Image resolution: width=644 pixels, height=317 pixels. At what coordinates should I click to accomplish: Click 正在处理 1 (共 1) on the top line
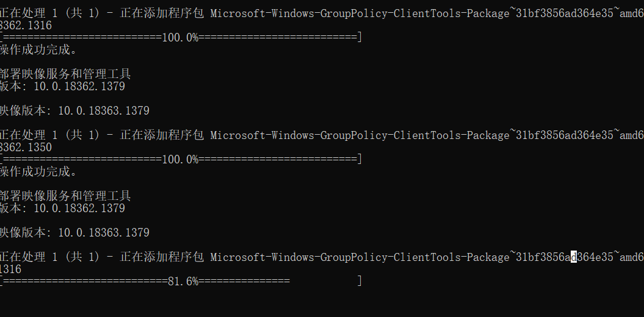[49, 13]
